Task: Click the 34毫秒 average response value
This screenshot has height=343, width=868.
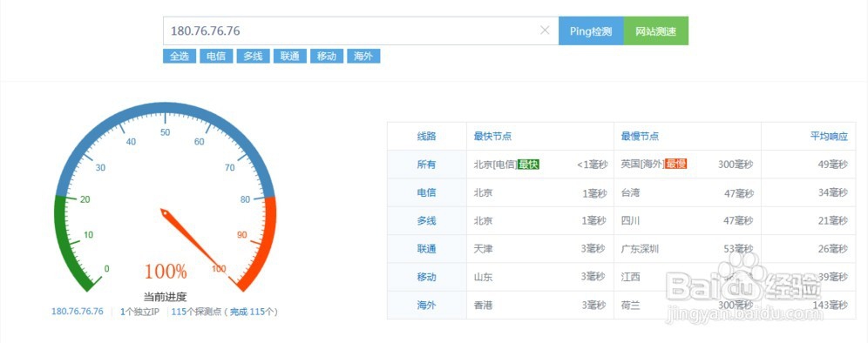Action: coord(832,192)
